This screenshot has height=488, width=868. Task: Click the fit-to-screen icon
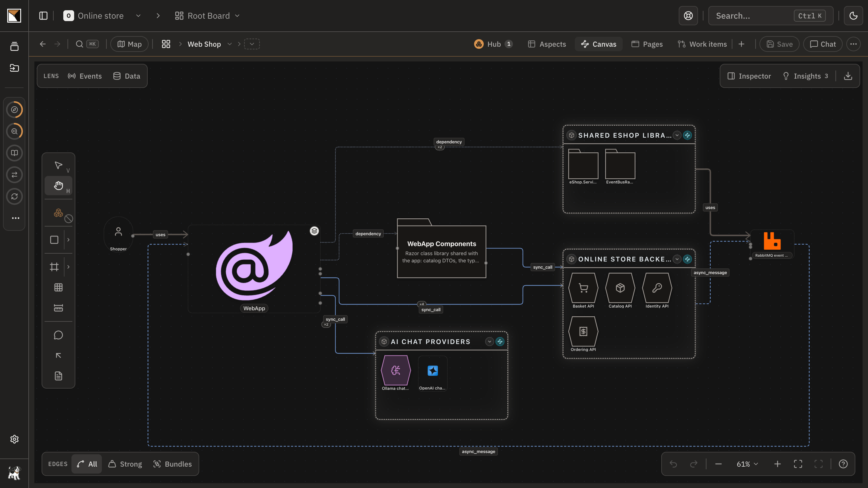(x=798, y=464)
